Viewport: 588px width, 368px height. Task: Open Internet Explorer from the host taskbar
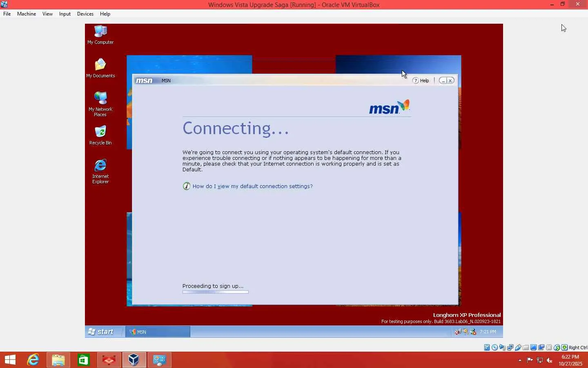click(33, 360)
